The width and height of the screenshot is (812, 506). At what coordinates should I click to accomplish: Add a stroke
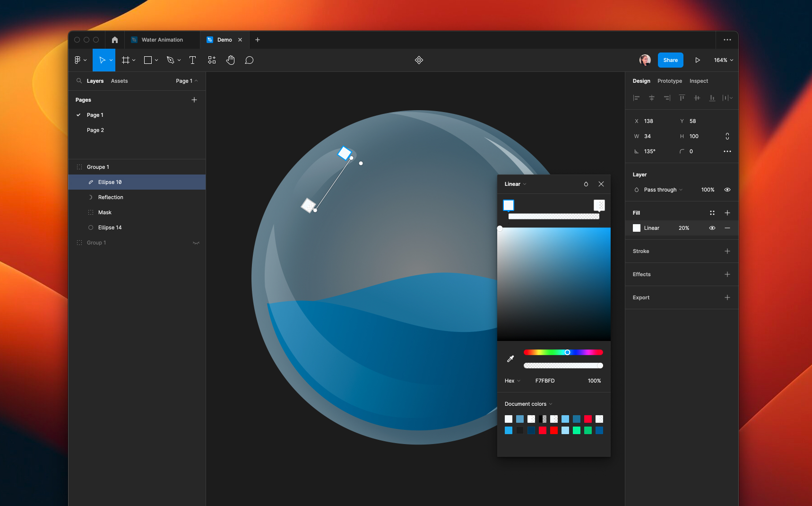point(727,251)
